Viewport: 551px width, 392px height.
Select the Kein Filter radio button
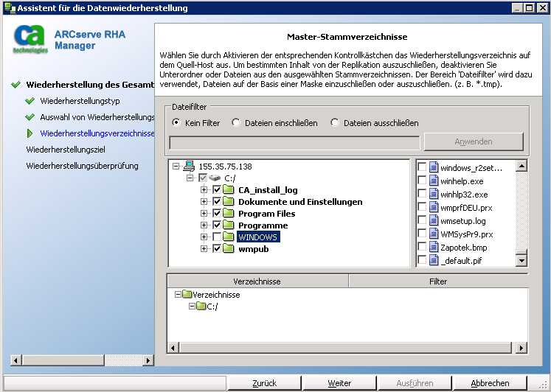point(176,122)
